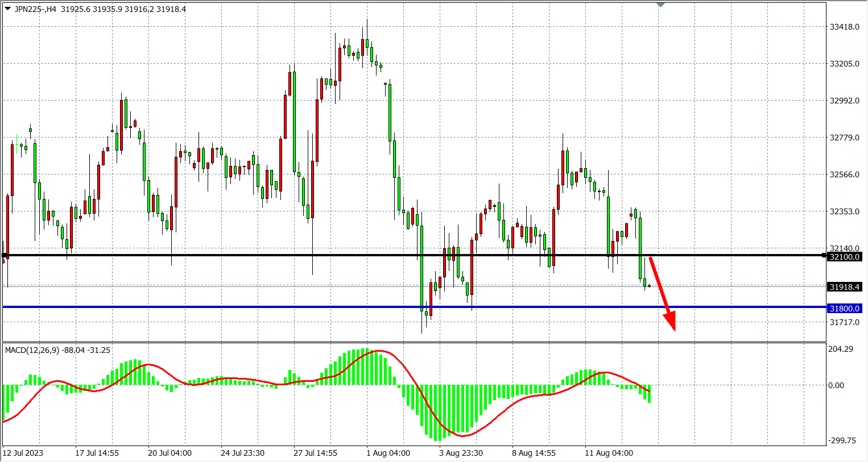Click the 1 Aug 04:00 time label
Viewport: 868px width, 462px height.
[388, 453]
